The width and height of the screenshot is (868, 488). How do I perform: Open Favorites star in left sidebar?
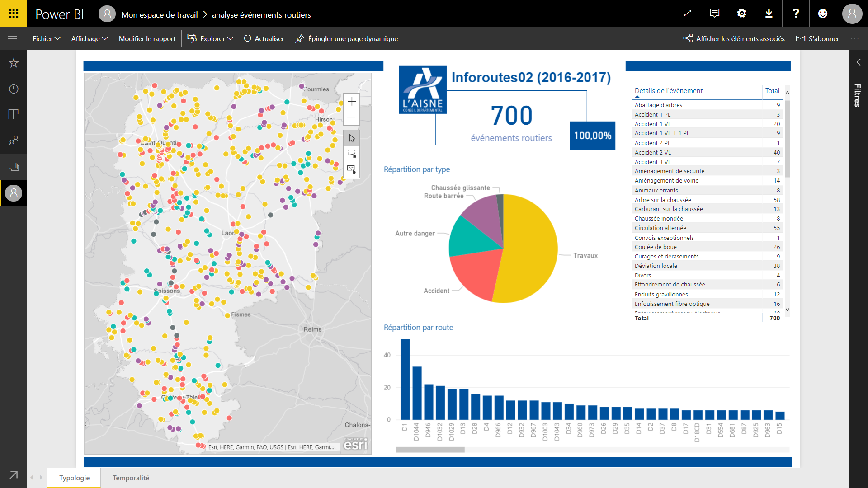click(14, 63)
